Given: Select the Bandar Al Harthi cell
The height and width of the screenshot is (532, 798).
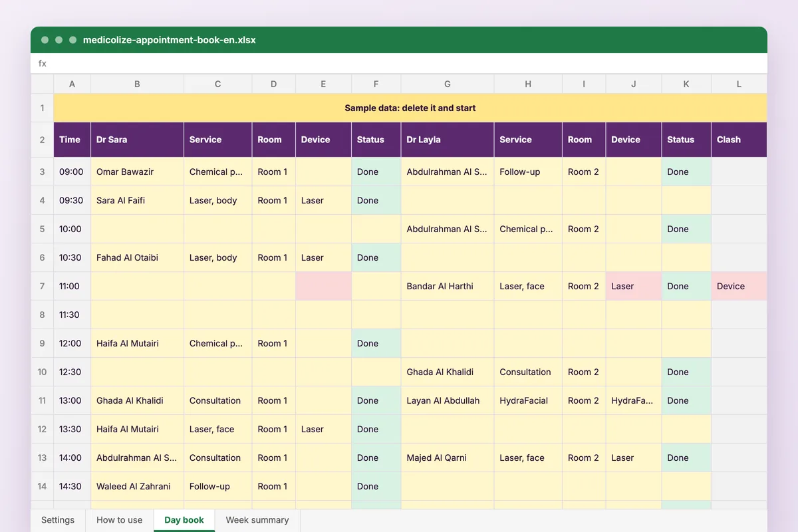Looking at the screenshot, I should (448, 286).
